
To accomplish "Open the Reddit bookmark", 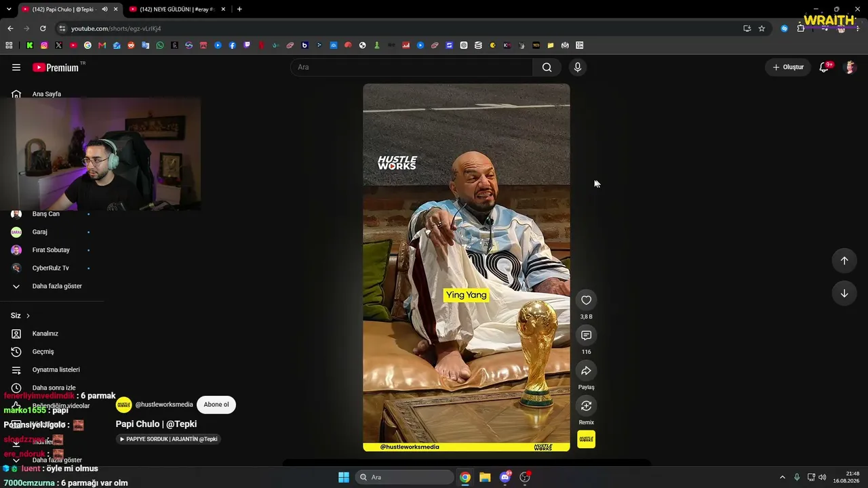I will click(131, 45).
